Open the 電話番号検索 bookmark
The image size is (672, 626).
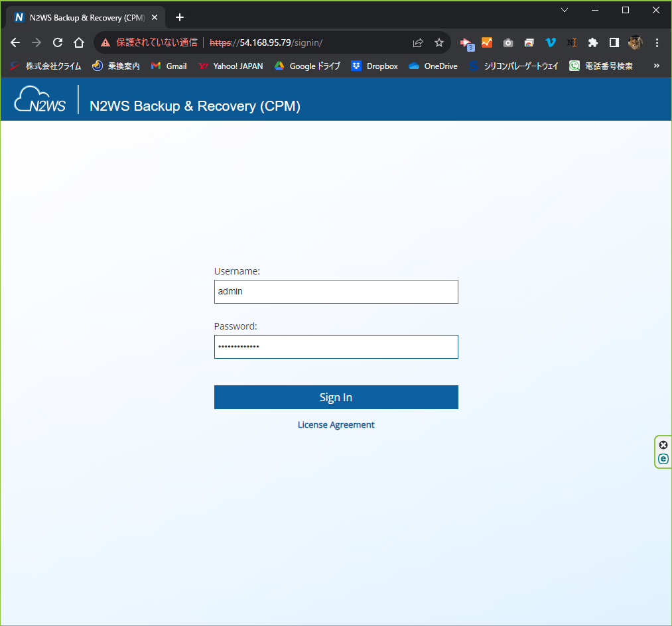[x=601, y=66]
